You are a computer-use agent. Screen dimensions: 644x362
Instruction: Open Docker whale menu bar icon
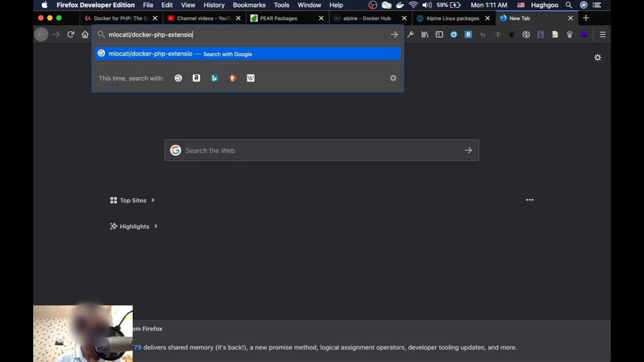400,5
